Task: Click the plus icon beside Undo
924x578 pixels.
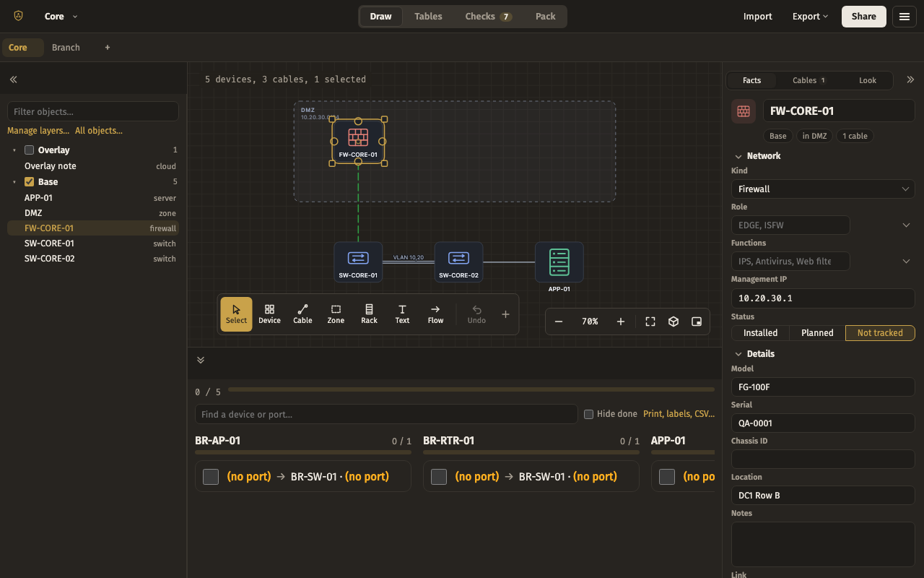Action: click(505, 314)
